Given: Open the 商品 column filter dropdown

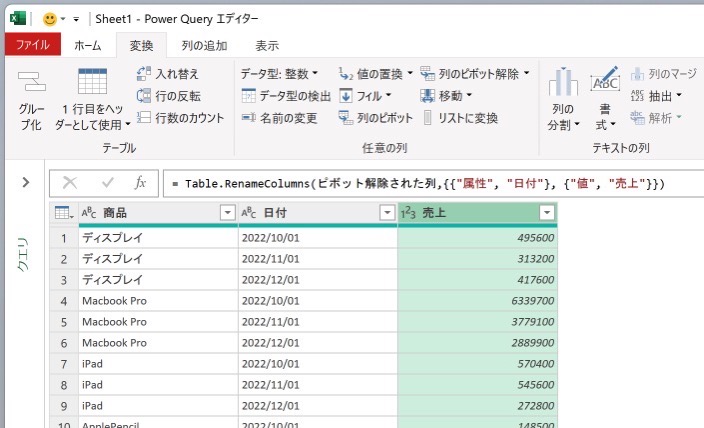Looking at the screenshot, I should click(228, 212).
